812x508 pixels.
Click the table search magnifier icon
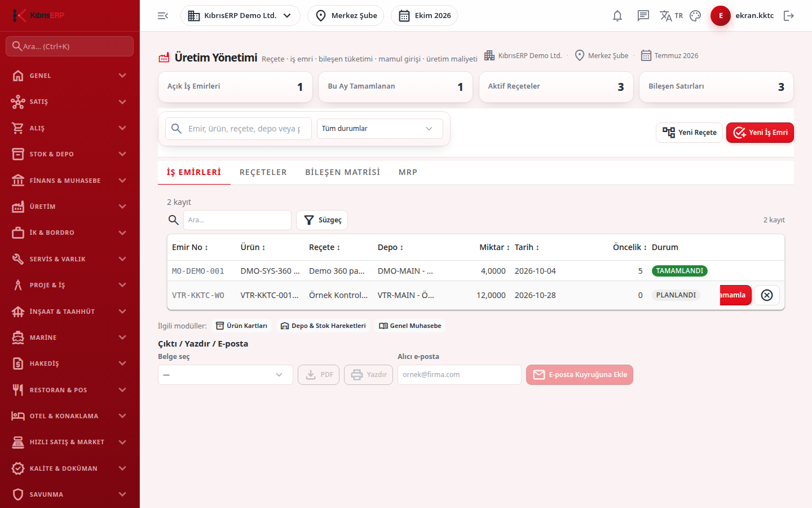click(174, 220)
